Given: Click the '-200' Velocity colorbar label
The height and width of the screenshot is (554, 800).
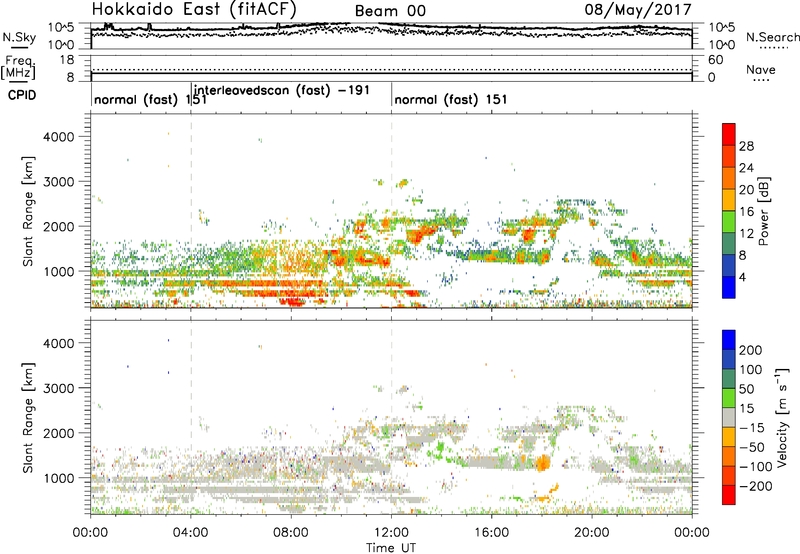Looking at the screenshot, I should click(756, 486).
